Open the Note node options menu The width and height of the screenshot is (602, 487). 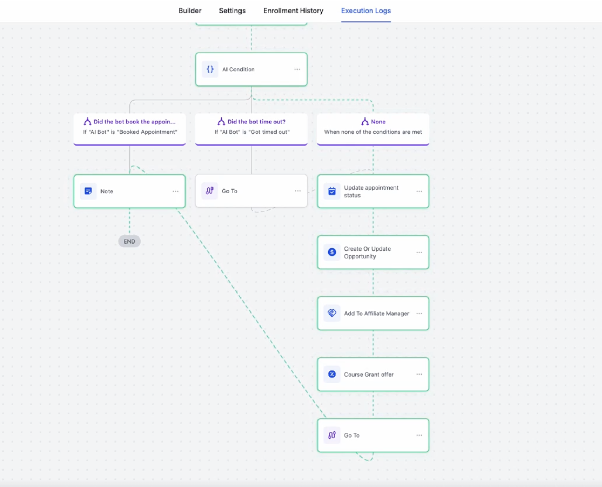(x=175, y=191)
